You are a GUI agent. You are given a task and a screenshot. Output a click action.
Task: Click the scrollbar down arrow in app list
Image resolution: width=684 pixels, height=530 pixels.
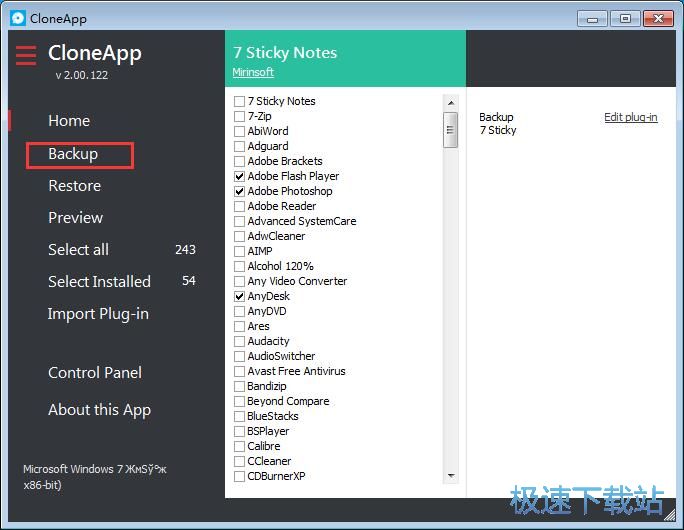pos(451,476)
